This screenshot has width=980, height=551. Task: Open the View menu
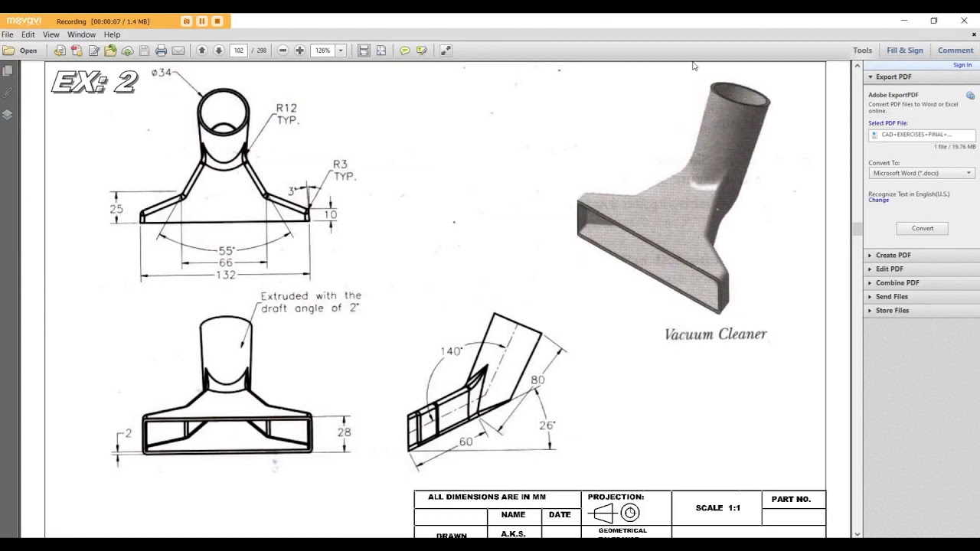point(51,34)
